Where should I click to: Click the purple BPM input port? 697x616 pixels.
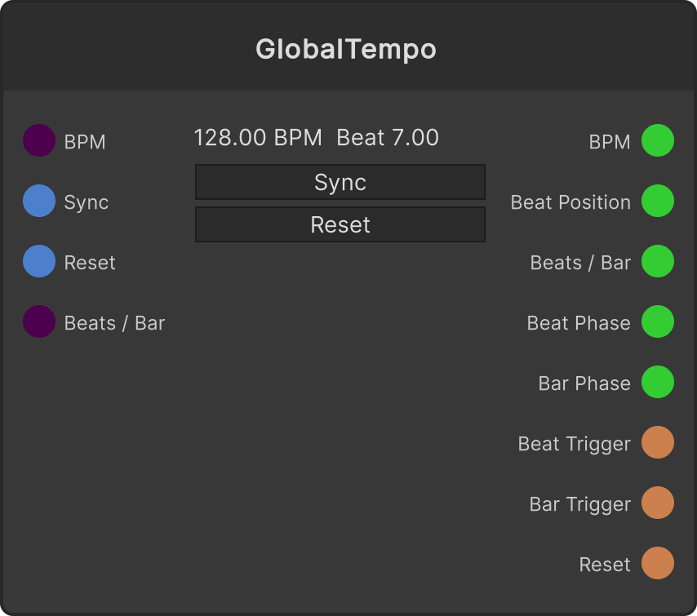point(39,140)
